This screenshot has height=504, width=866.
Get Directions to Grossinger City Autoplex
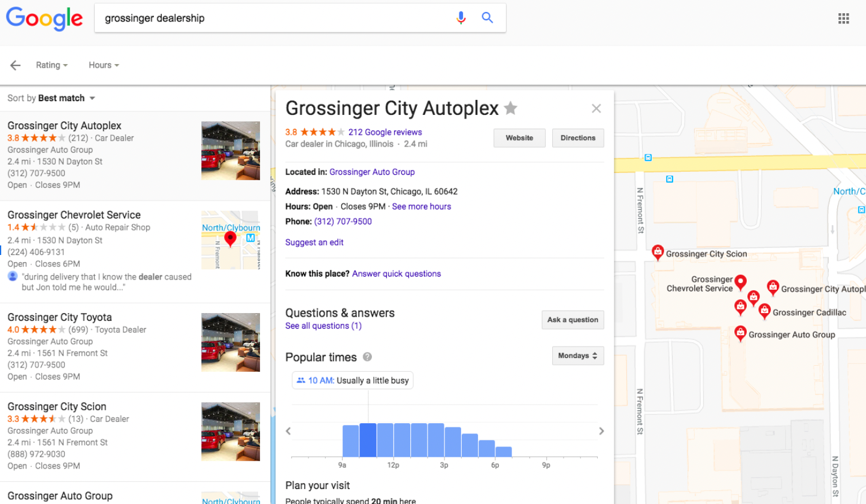click(577, 138)
